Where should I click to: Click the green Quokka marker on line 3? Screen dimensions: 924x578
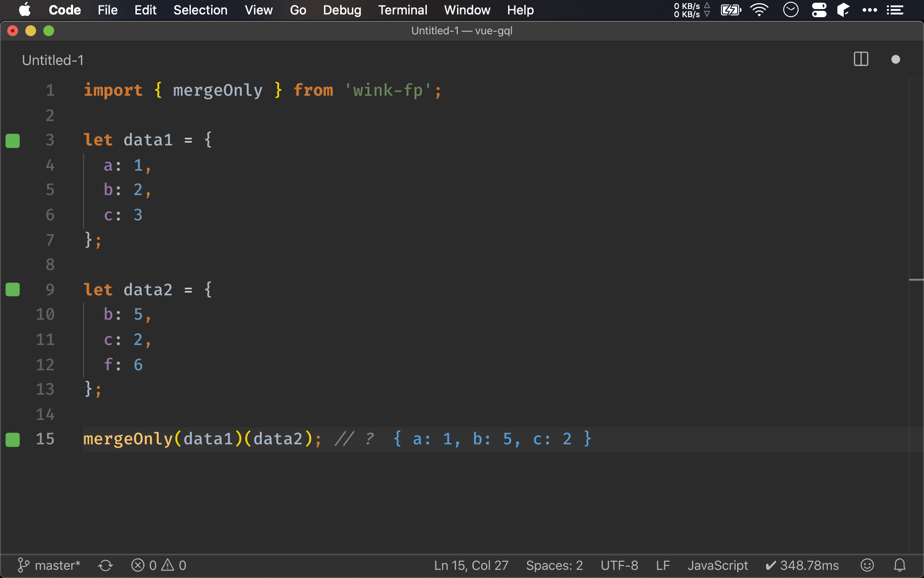coord(13,140)
